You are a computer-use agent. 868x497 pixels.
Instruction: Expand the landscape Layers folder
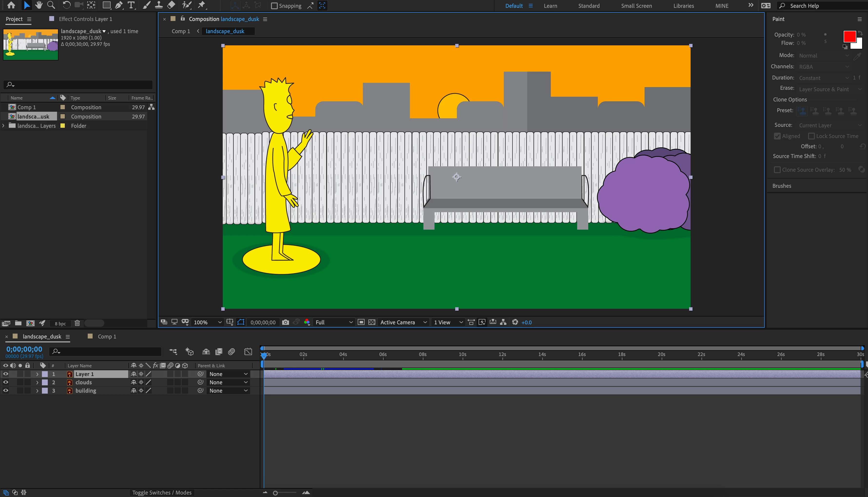click(4, 126)
